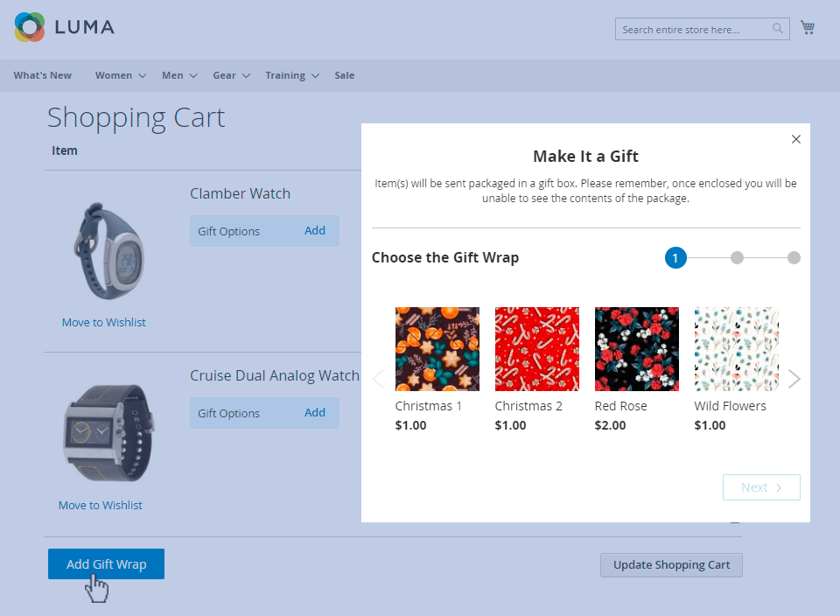
Task: Click Move to Wishlist under Clamber Watch
Action: coord(104,323)
